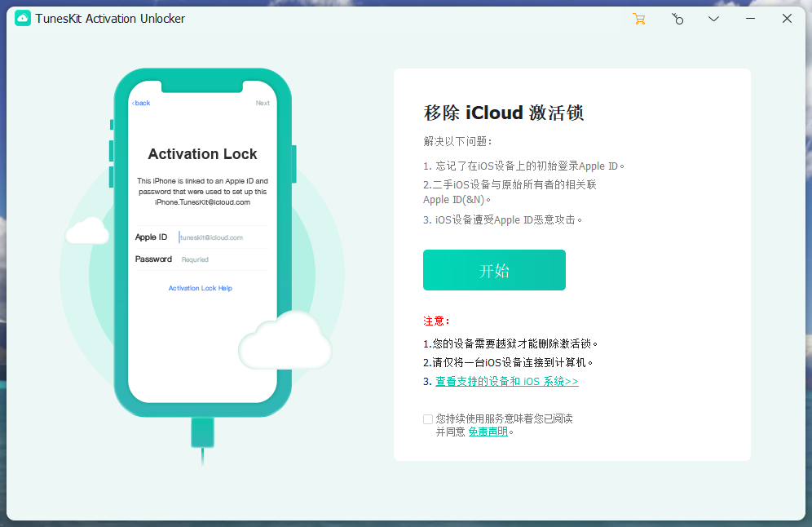Screen dimensions: 812x527
Task: Open the 免责声明 disclaimer link
Action: 488,432
